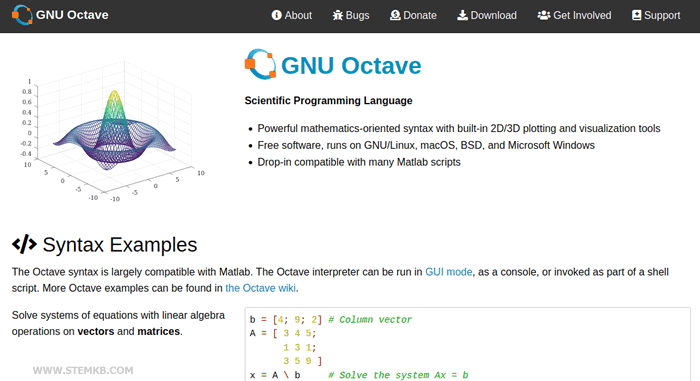Viewport: 700px width, 381px height.
Task: Click the code line 'A = [ 3 4 5;'
Action: pos(283,334)
